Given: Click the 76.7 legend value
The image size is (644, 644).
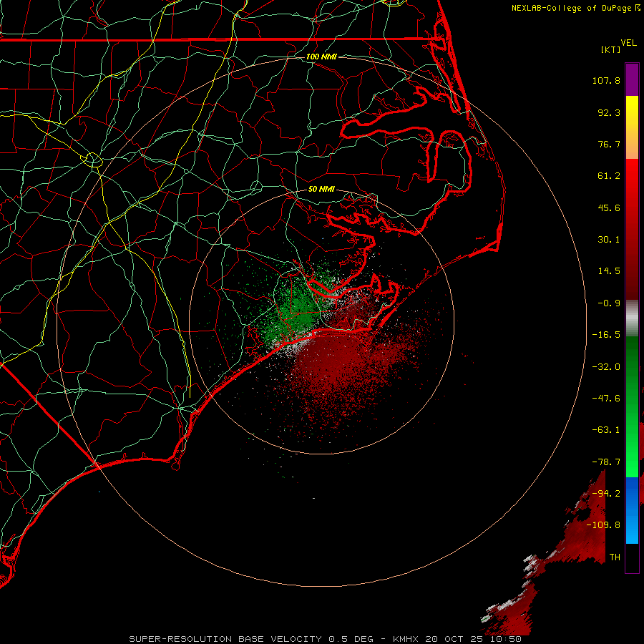Looking at the screenshot, I should pyautogui.click(x=609, y=144).
